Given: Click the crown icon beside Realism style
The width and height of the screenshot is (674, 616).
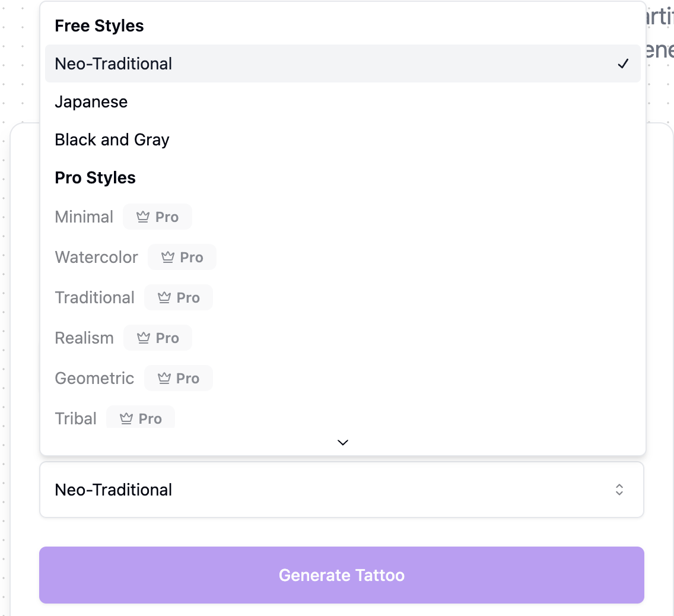Looking at the screenshot, I should coord(143,338).
